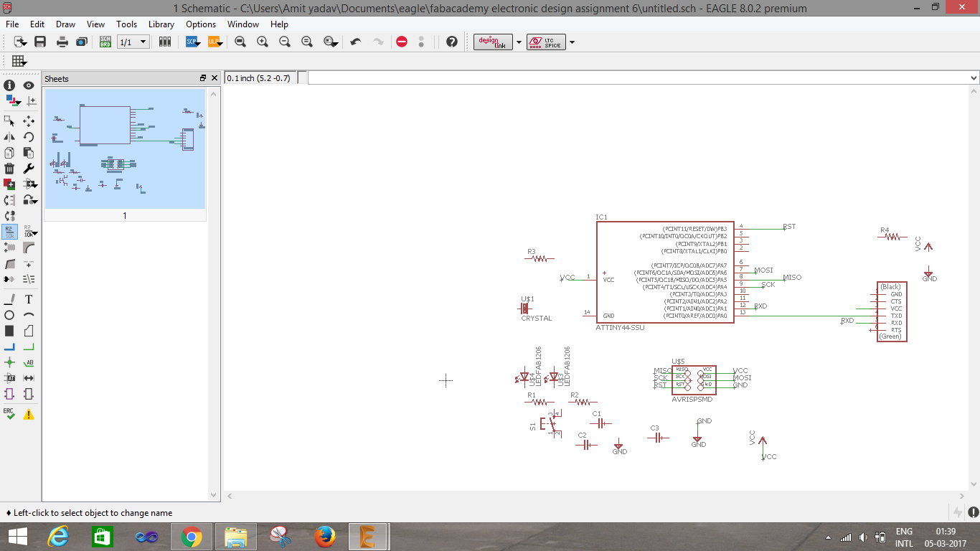This screenshot has height=551, width=980.
Task: Open the View menu
Action: pyautogui.click(x=95, y=24)
